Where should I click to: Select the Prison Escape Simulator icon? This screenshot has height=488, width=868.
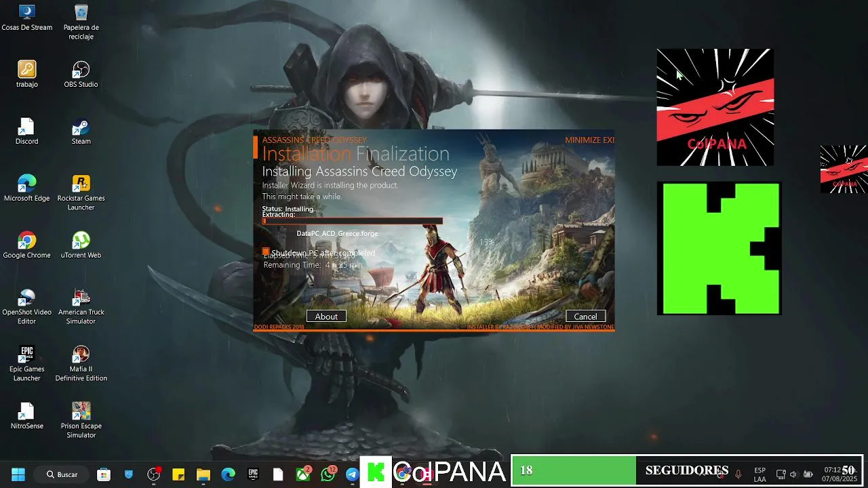(x=81, y=421)
